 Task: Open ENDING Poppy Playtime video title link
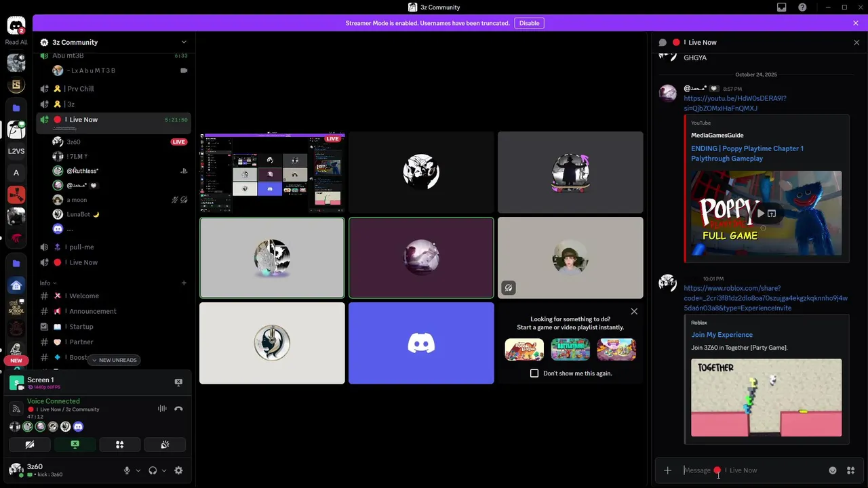pyautogui.click(x=747, y=153)
